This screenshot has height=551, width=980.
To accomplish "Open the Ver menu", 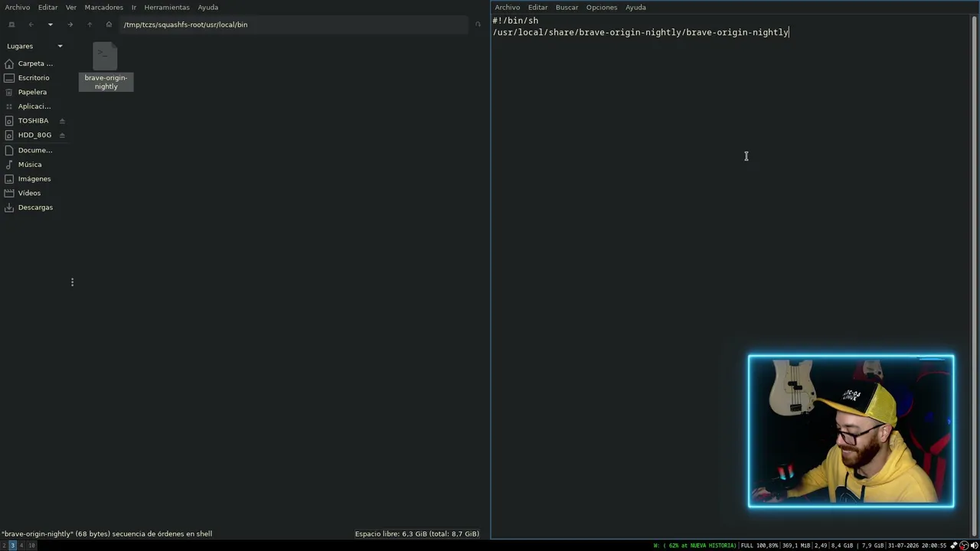I will click(71, 8).
